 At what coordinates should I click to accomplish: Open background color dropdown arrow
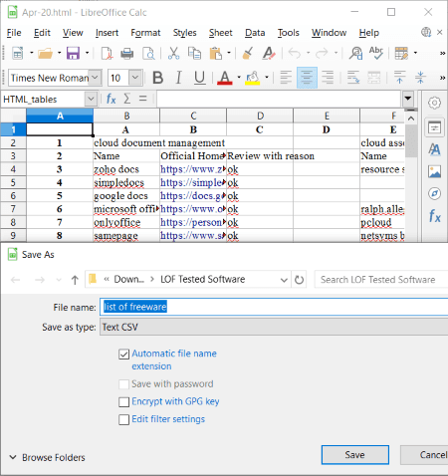[x=267, y=78]
